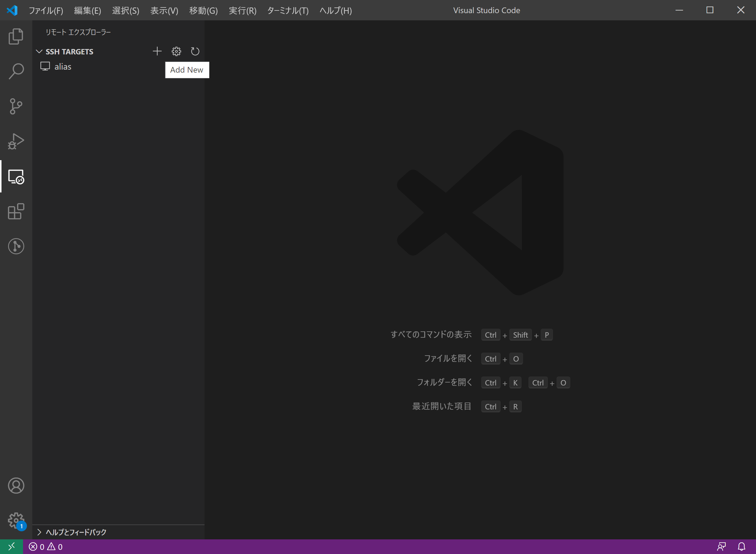
Task: Select the alias SSH host
Action: [118, 67]
